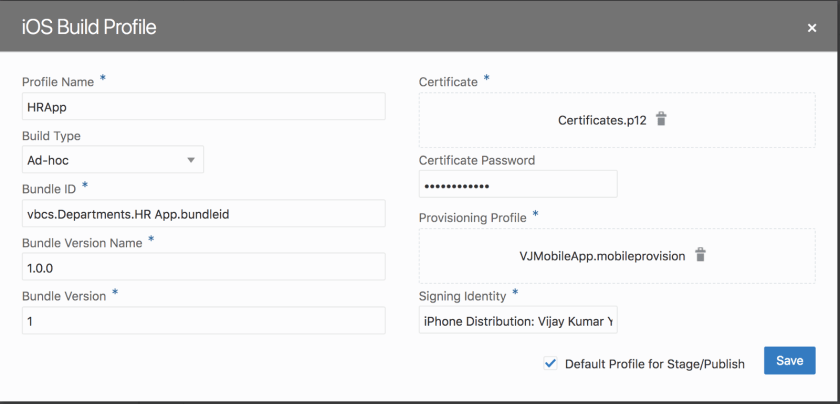This screenshot has height=404, width=840.
Task: Click the Signing Identity input box
Action: click(x=517, y=320)
